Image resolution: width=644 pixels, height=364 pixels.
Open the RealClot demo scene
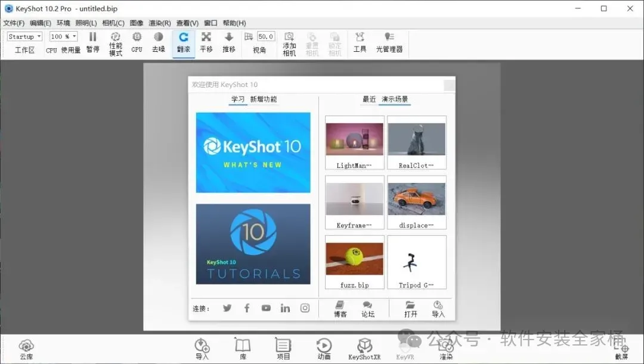click(416, 143)
